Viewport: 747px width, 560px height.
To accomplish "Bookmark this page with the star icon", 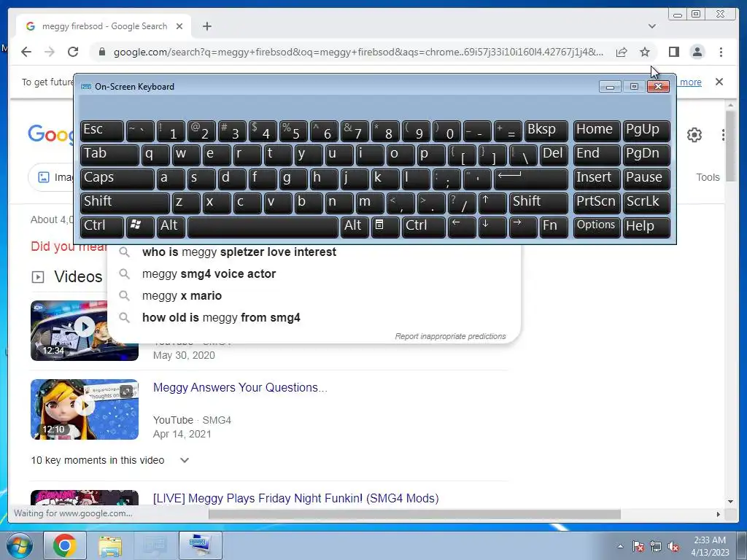I will (x=645, y=52).
